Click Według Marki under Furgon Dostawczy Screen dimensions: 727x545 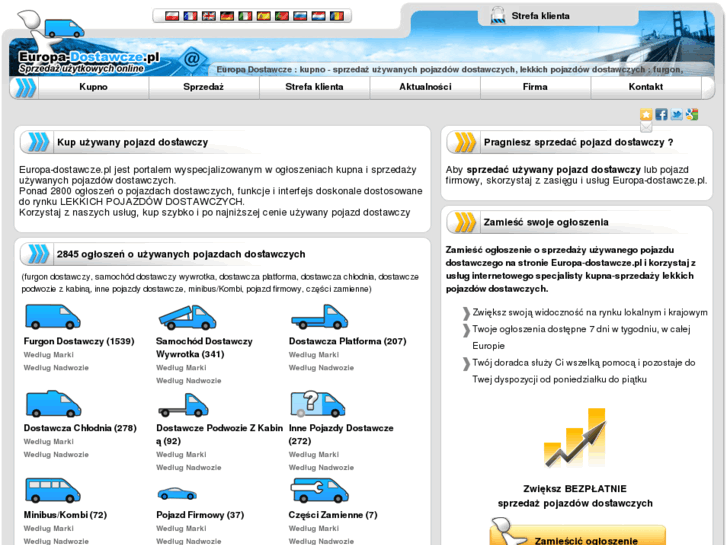pyautogui.click(x=49, y=355)
